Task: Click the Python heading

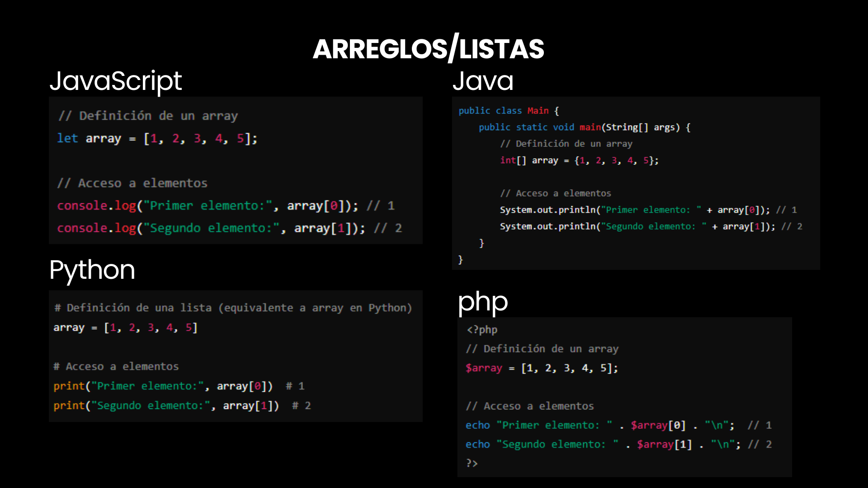Action: coord(92,270)
